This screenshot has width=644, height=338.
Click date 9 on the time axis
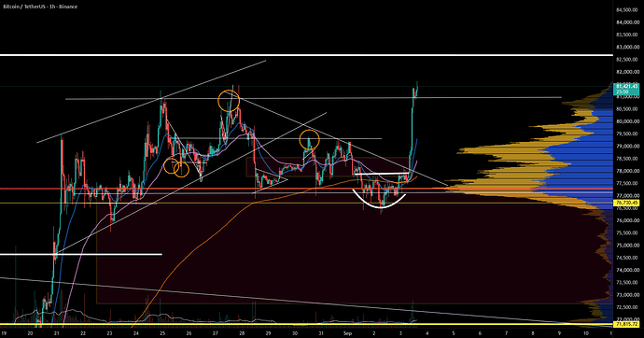click(559, 333)
